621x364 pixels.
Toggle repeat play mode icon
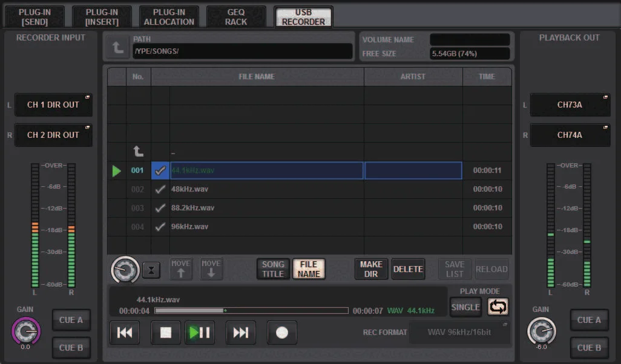498,307
